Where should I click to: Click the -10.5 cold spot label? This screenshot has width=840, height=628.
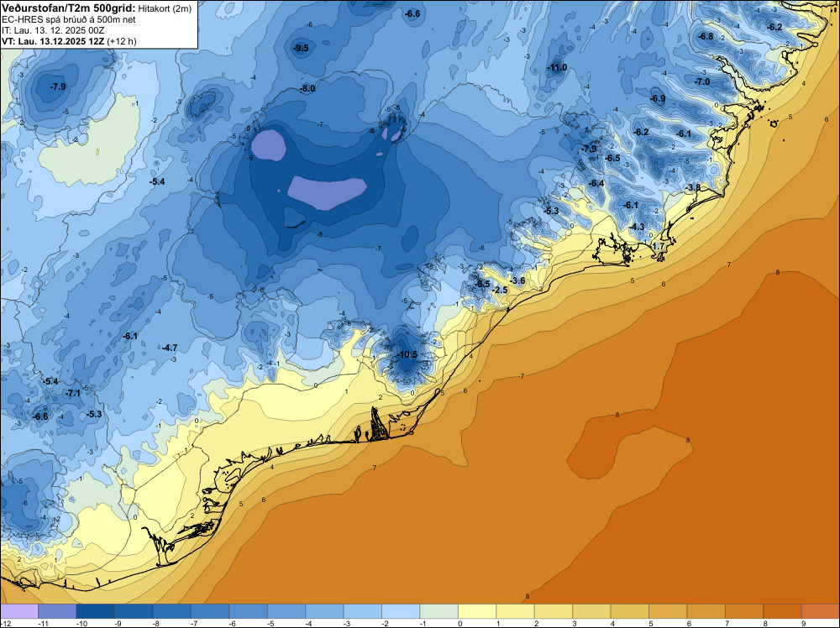[407, 354]
